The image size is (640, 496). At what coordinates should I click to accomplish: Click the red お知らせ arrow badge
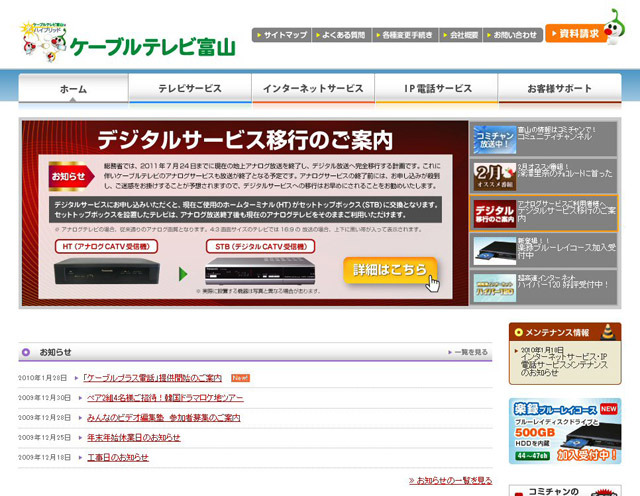coord(71,176)
